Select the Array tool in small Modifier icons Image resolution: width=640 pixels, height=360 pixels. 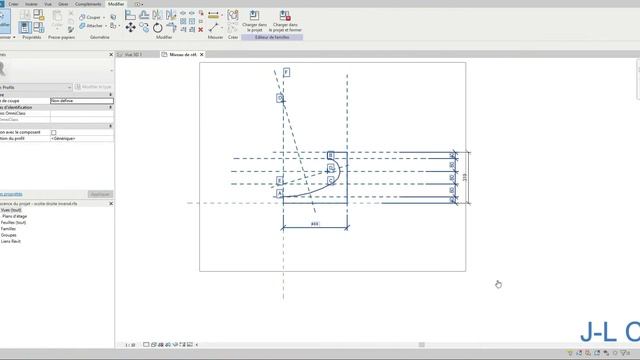click(x=183, y=21)
